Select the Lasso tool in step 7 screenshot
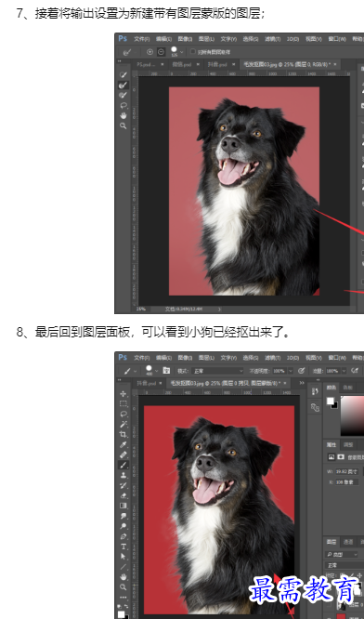364x619 pixels. pyautogui.click(x=123, y=105)
